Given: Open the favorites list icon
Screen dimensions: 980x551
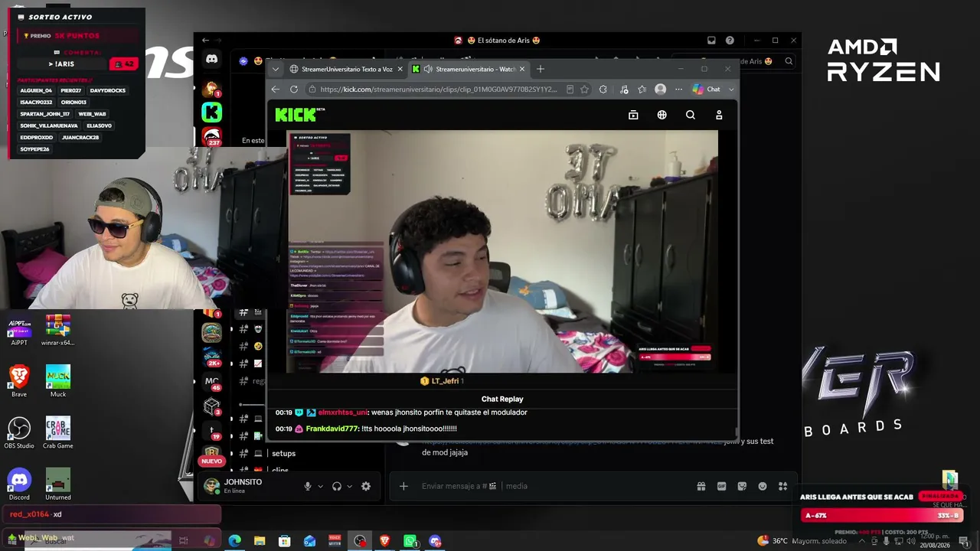Looking at the screenshot, I should [642, 90].
